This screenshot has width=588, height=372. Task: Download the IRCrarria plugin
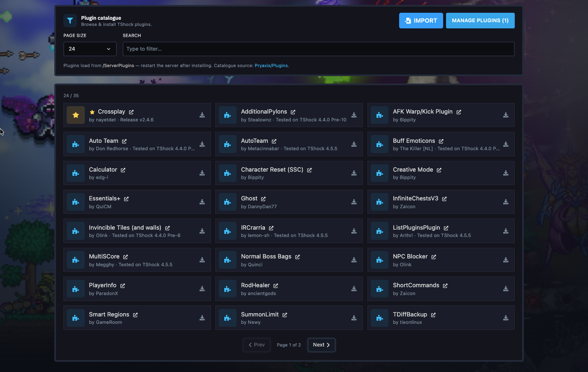pos(354,231)
